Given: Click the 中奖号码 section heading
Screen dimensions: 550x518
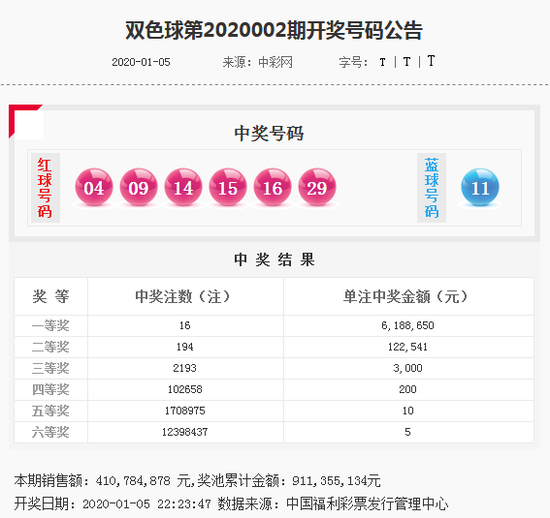Looking at the screenshot, I should pos(269,133).
